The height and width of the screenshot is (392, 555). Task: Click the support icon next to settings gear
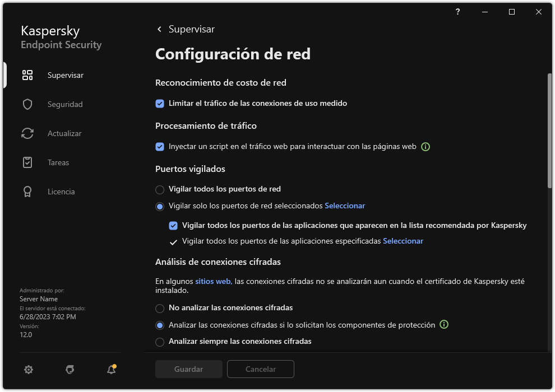tap(70, 370)
